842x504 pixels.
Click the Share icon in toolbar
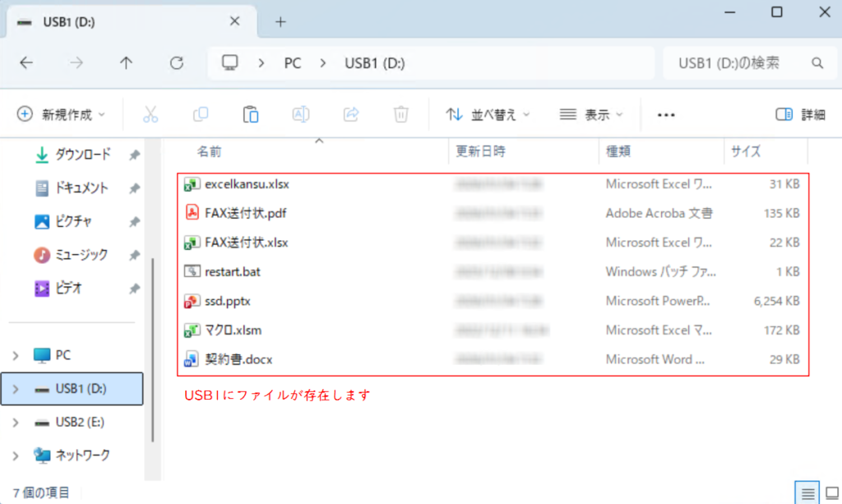tap(351, 114)
